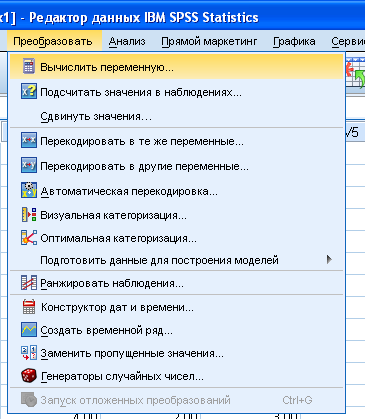Open the Анализ menu
Viewport: 365px width, 419px height.
pos(127,41)
